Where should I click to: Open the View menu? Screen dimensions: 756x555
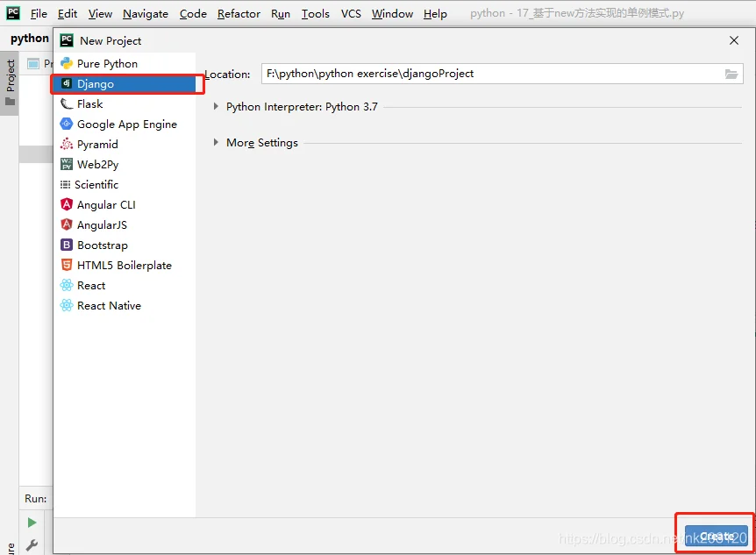(x=100, y=14)
